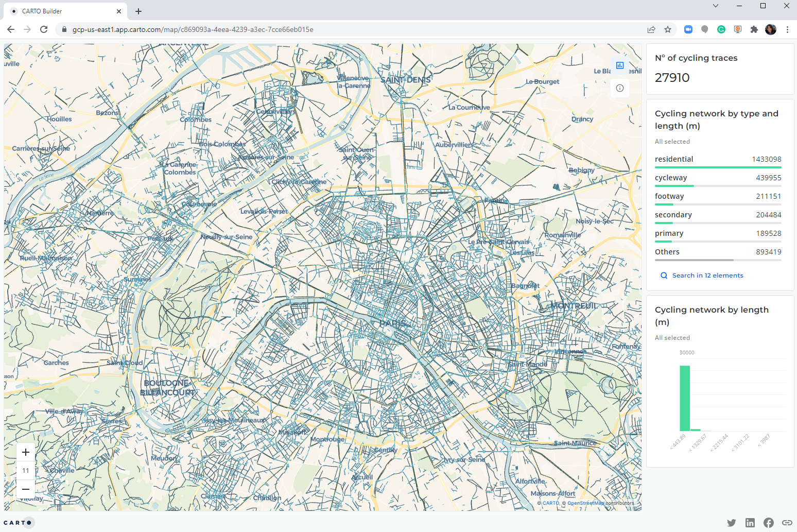The width and height of the screenshot is (797, 532).
Task: Share map on Twitter
Action: (731, 523)
